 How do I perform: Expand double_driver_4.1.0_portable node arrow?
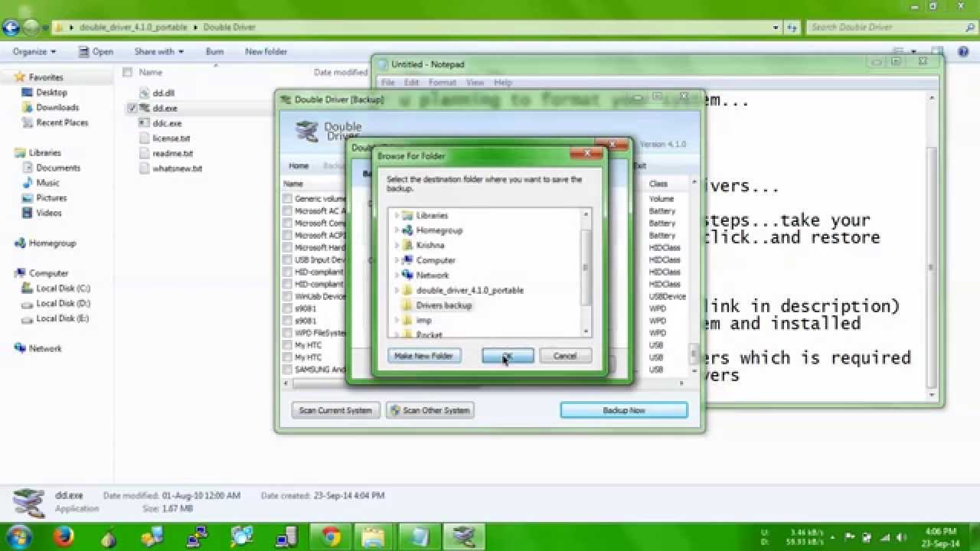(397, 290)
